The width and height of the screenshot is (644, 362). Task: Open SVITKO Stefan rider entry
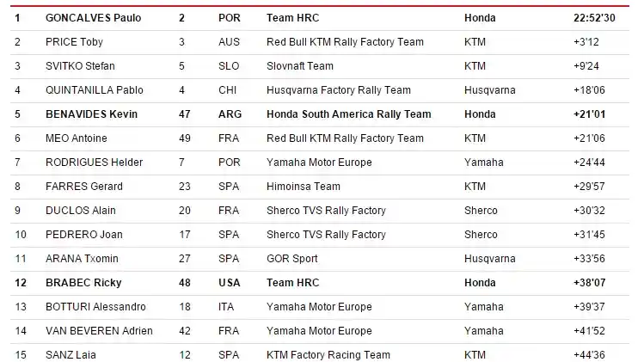[x=80, y=65]
